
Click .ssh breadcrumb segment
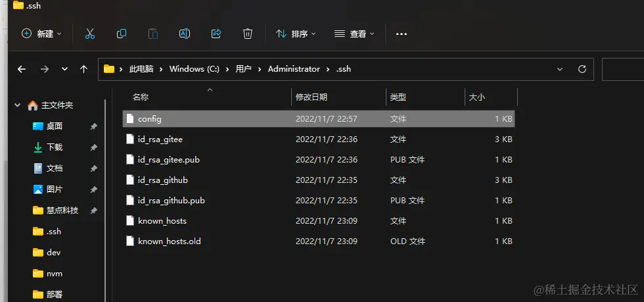tap(343, 69)
